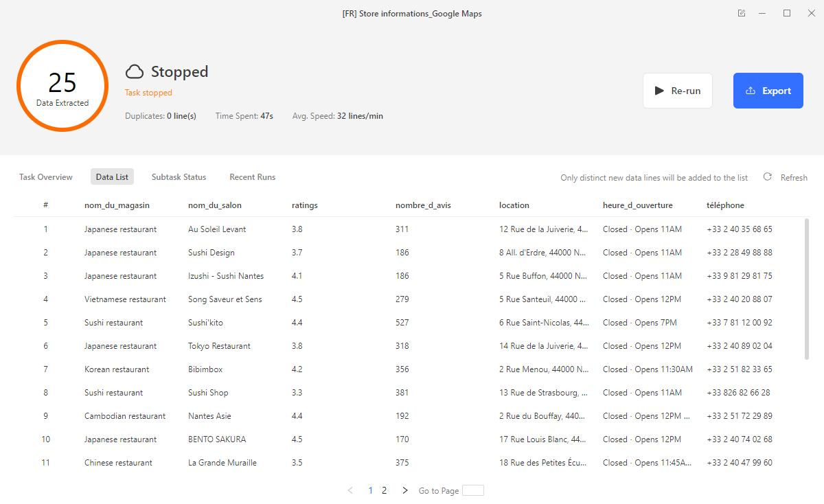Click the Re-run button
Viewport: 824px width, 504px height.
pyautogui.click(x=678, y=91)
